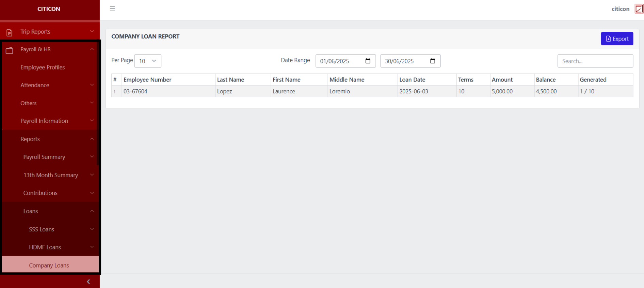Select Company Loans in the sidebar
The image size is (644, 288).
pos(49,265)
